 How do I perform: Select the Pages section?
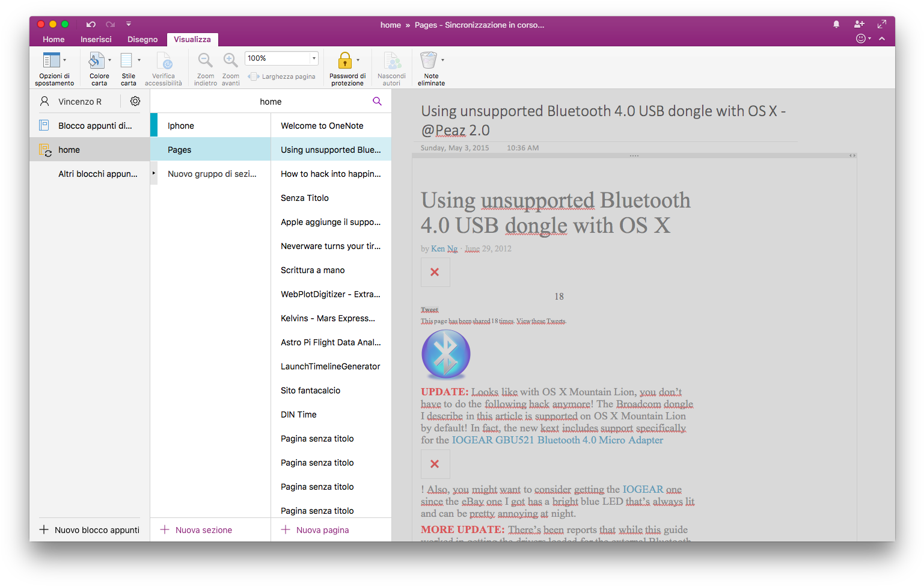tap(210, 150)
